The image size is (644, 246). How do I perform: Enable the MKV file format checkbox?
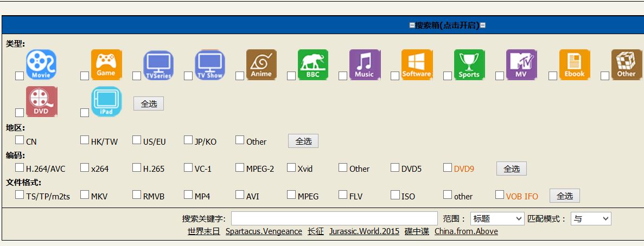[x=85, y=195]
